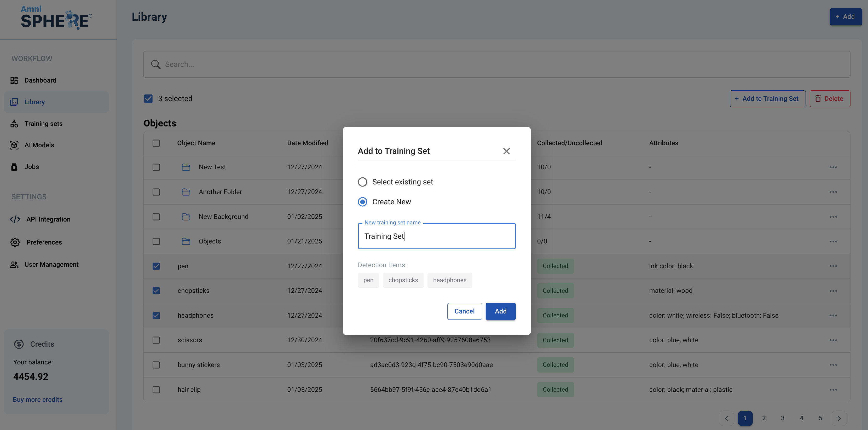The image size is (868, 430).
Task: Open the three-dot menu for New Test
Action: click(x=833, y=167)
